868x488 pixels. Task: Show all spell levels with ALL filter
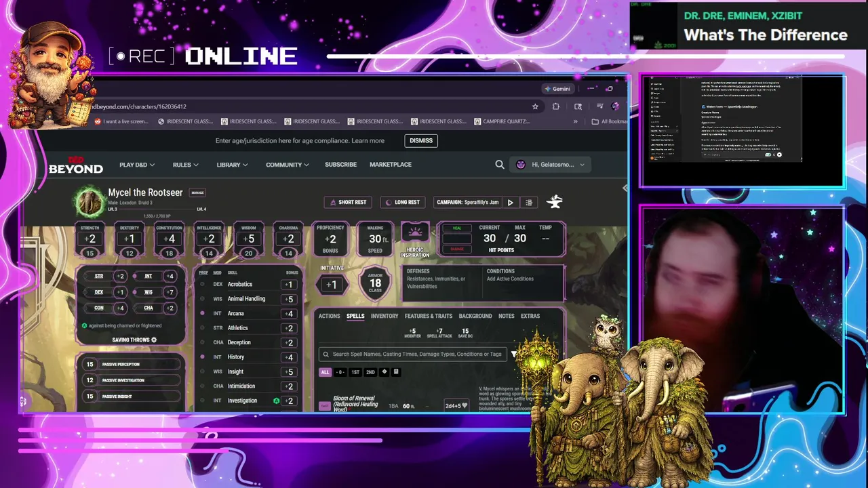point(325,372)
